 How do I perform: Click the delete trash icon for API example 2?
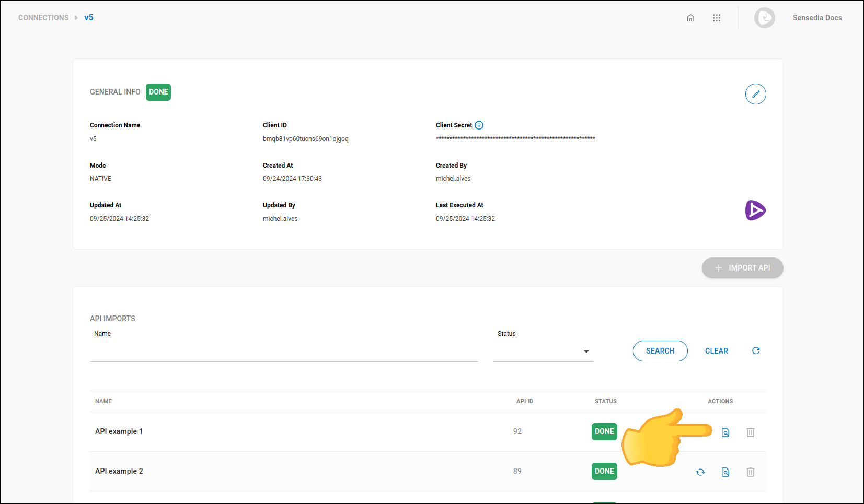[x=750, y=472]
